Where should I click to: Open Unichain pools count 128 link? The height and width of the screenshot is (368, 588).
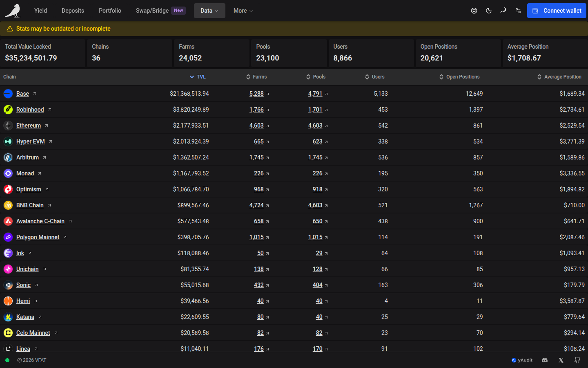[x=318, y=269]
